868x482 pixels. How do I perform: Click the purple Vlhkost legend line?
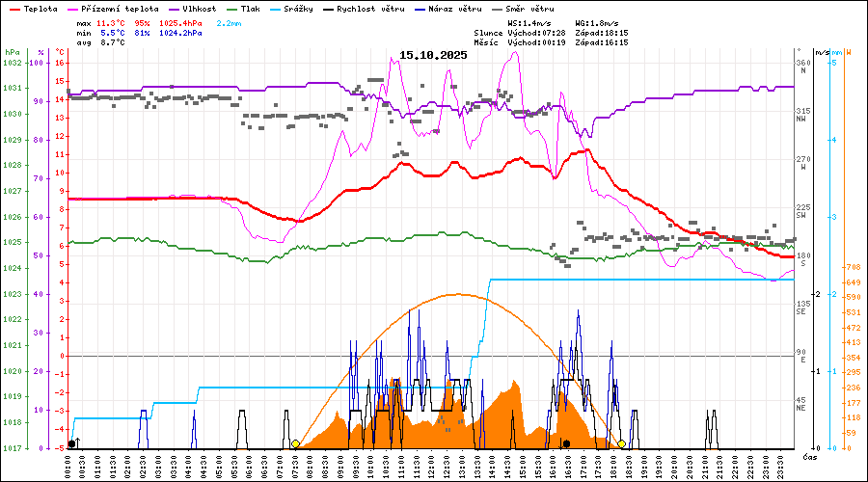coord(174,8)
